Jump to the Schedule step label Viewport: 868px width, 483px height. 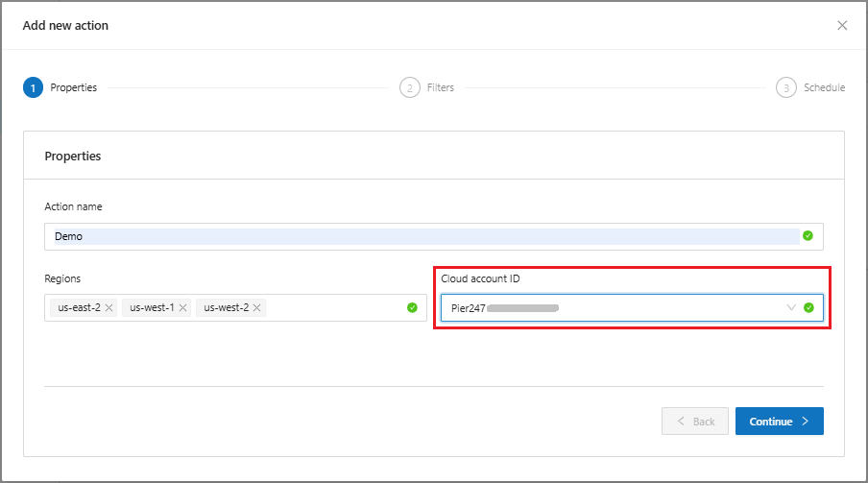click(x=824, y=88)
